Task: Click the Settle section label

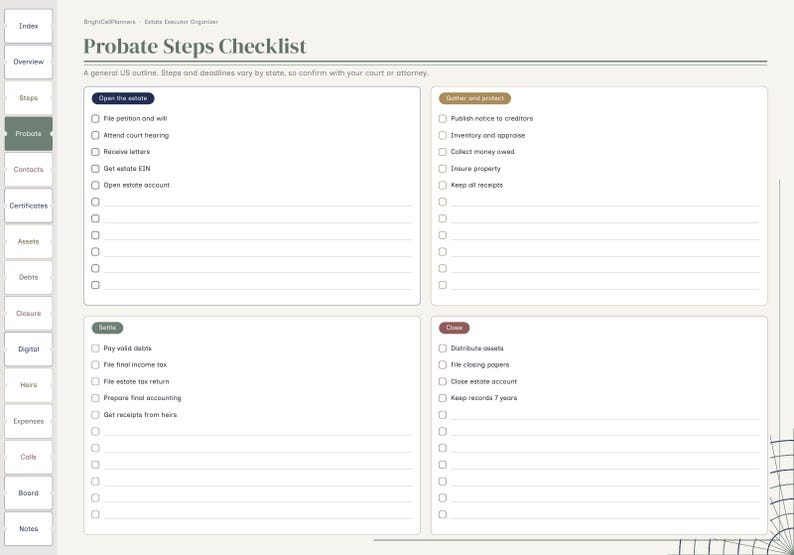Action: tap(107, 328)
